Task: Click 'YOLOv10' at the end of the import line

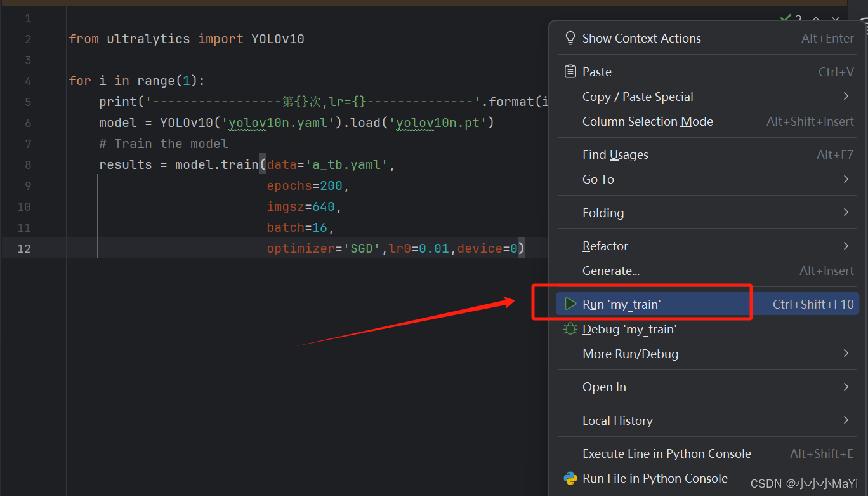Action: coord(278,39)
